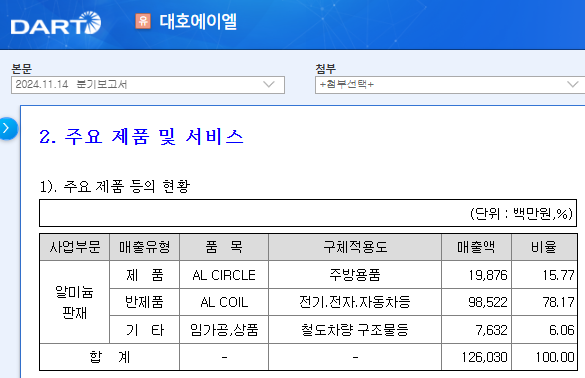Click the 기 타 sales type cell
Image resolution: width=585 pixels, height=378 pixels.
[x=144, y=330]
